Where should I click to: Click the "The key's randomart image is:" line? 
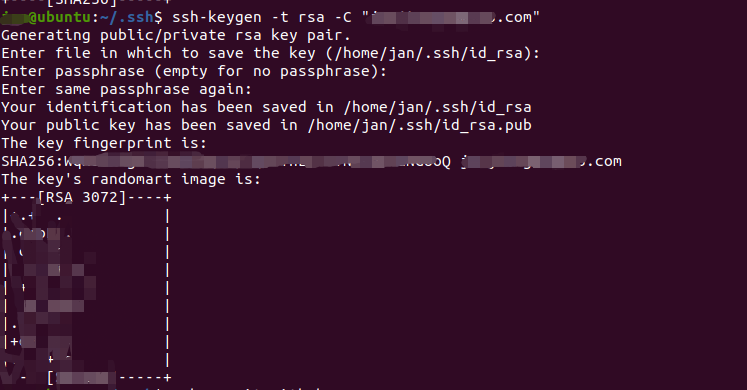pyautogui.click(x=131, y=180)
